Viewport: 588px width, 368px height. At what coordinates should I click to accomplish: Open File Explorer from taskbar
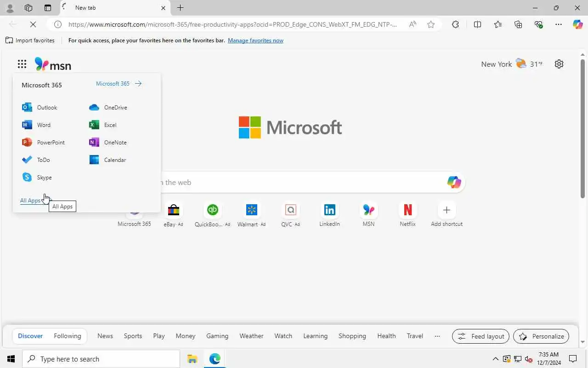tap(192, 359)
